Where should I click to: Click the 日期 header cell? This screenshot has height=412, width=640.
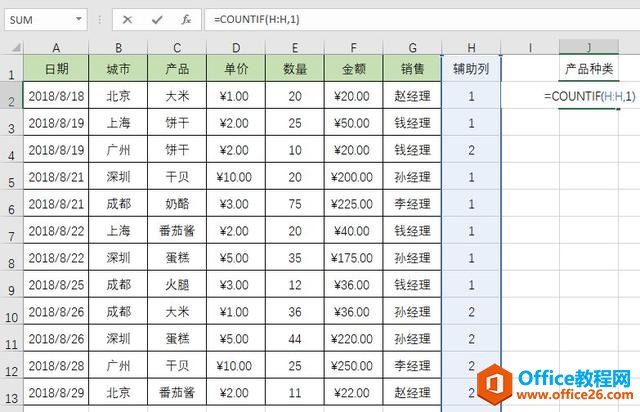pyautogui.click(x=55, y=69)
